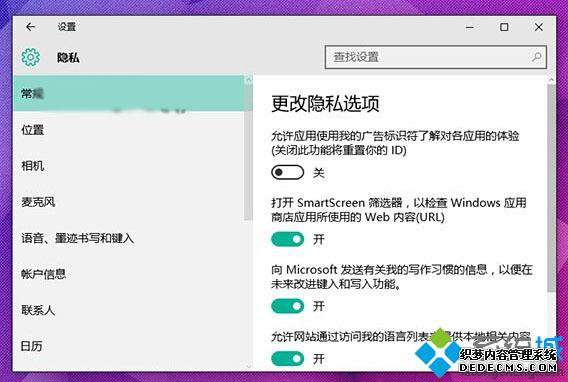Disable sending writing habits to Microsoft
568x382 pixels.
click(x=288, y=306)
